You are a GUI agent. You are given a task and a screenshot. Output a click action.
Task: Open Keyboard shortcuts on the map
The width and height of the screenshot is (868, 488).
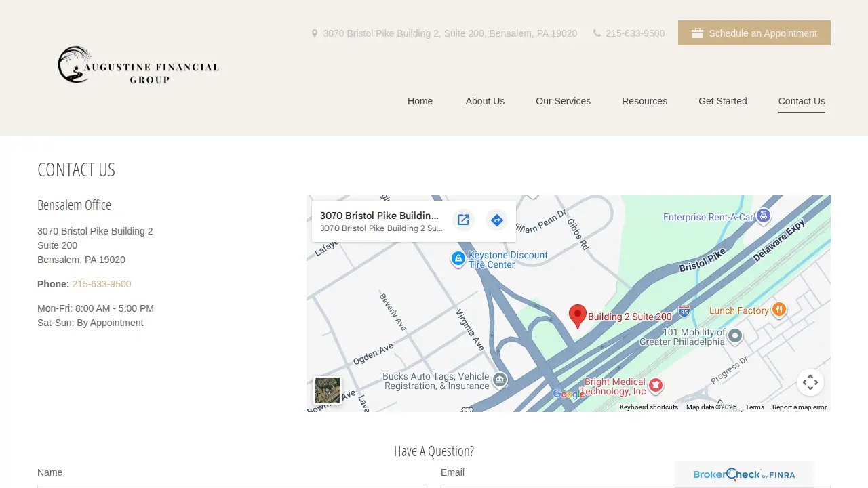coord(649,407)
